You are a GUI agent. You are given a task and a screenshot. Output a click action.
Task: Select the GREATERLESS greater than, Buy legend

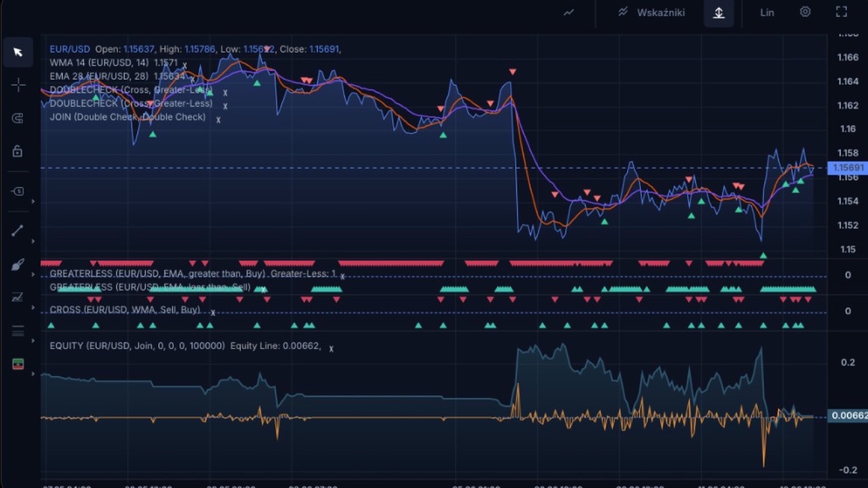[157, 273]
